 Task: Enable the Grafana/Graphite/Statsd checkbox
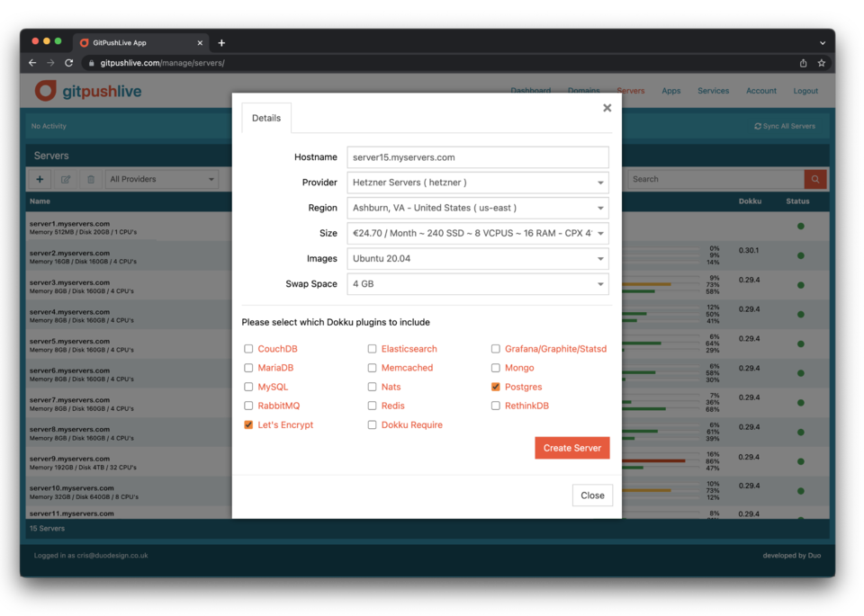[x=495, y=349]
